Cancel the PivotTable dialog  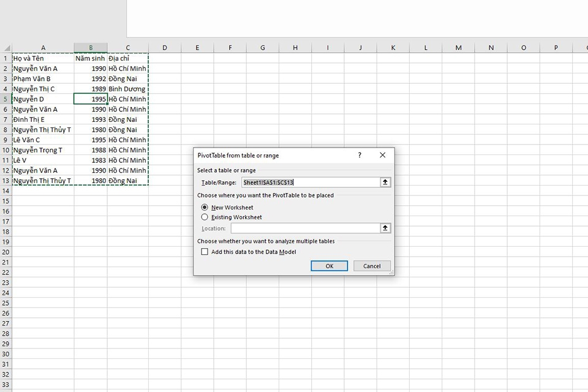[372, 266]
